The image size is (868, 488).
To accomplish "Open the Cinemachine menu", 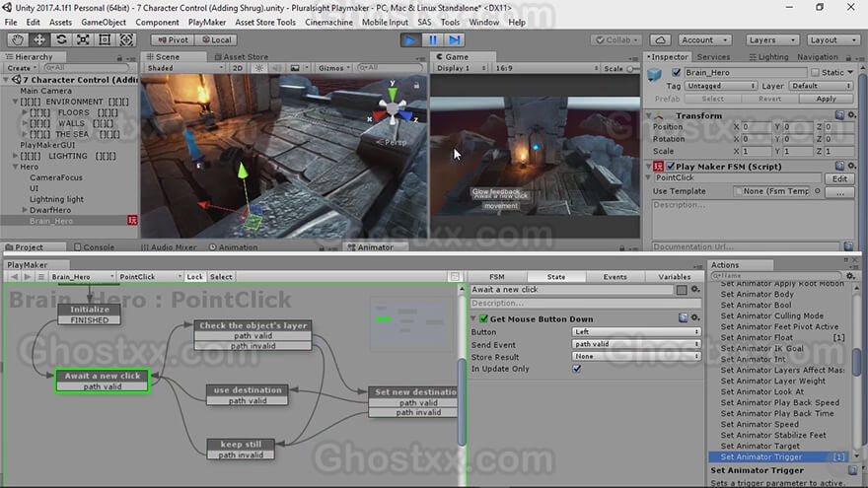I will (x=328, y=22).
